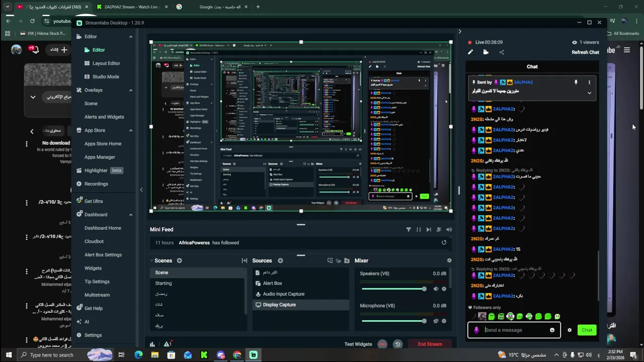Mute the Speakers (V8) channel

click(436, 289)
